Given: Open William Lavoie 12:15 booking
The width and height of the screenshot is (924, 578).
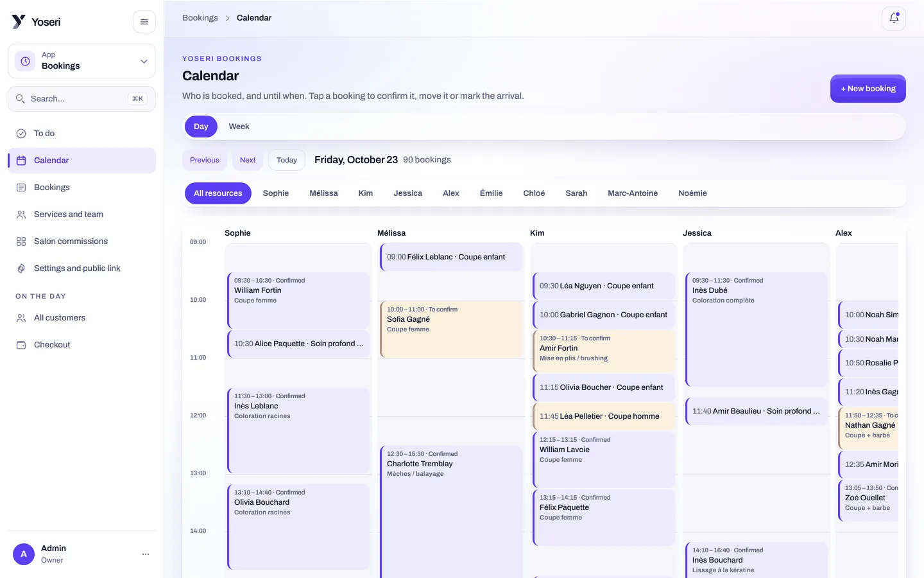Looking at the screenshot, I should coord(604,459).
